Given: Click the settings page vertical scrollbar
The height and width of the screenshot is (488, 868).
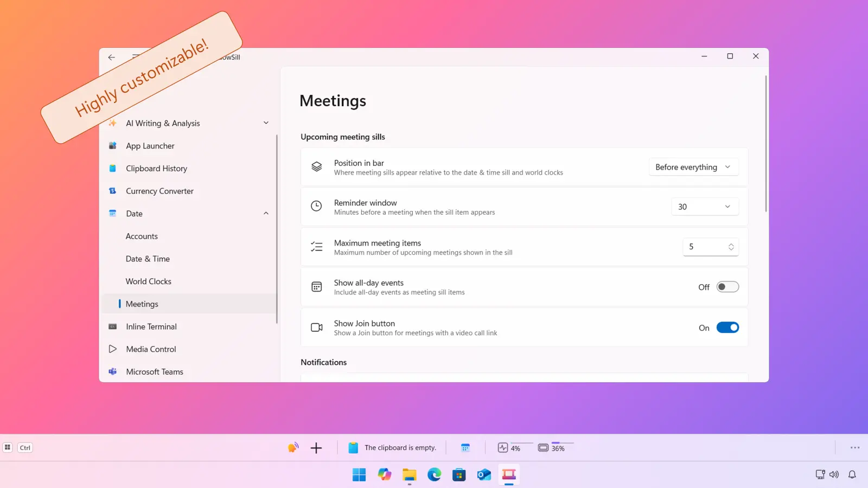Looking at the screenshot, I should pos(766,144).
